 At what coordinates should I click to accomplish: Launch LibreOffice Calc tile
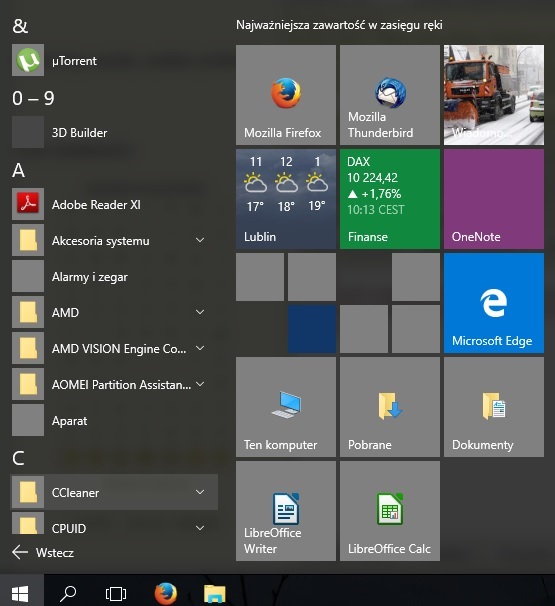point(390,511)
